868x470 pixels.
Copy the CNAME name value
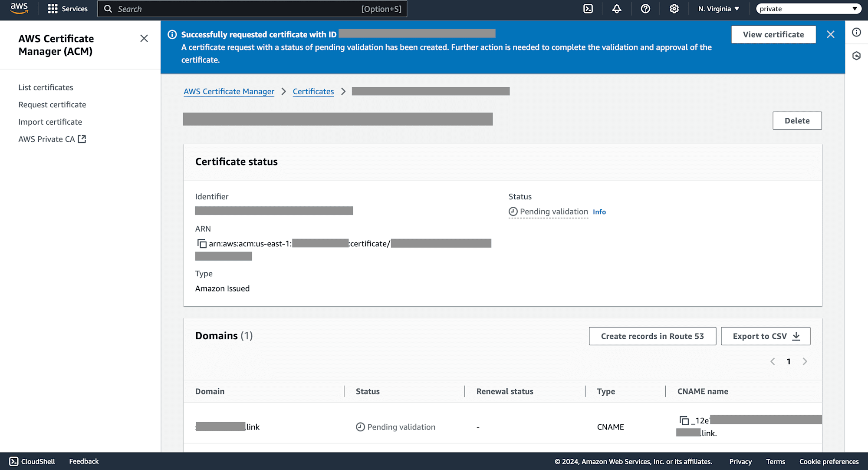tap(684, 420)
